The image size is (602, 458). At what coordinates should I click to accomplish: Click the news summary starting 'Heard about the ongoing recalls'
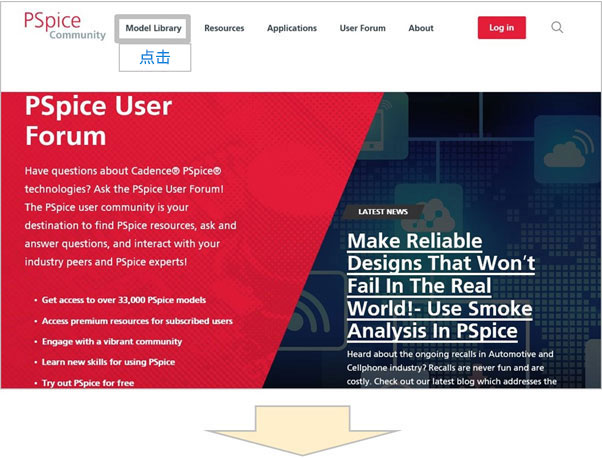(452, 368)
